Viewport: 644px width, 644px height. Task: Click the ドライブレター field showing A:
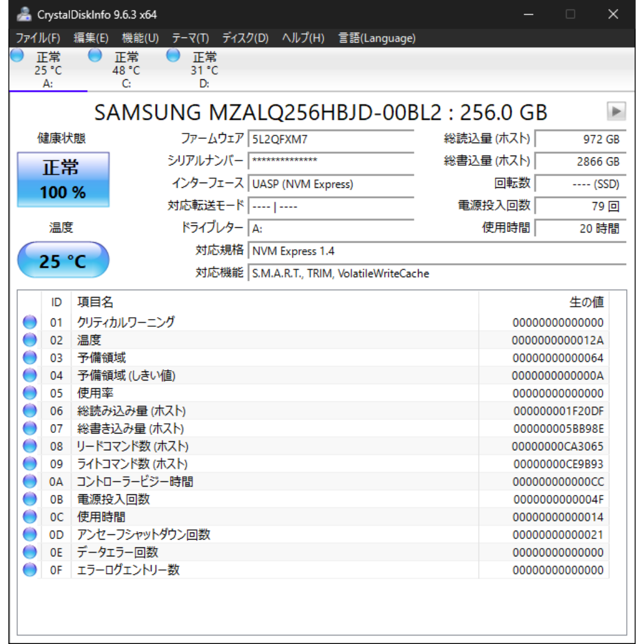tap(331, 228)
